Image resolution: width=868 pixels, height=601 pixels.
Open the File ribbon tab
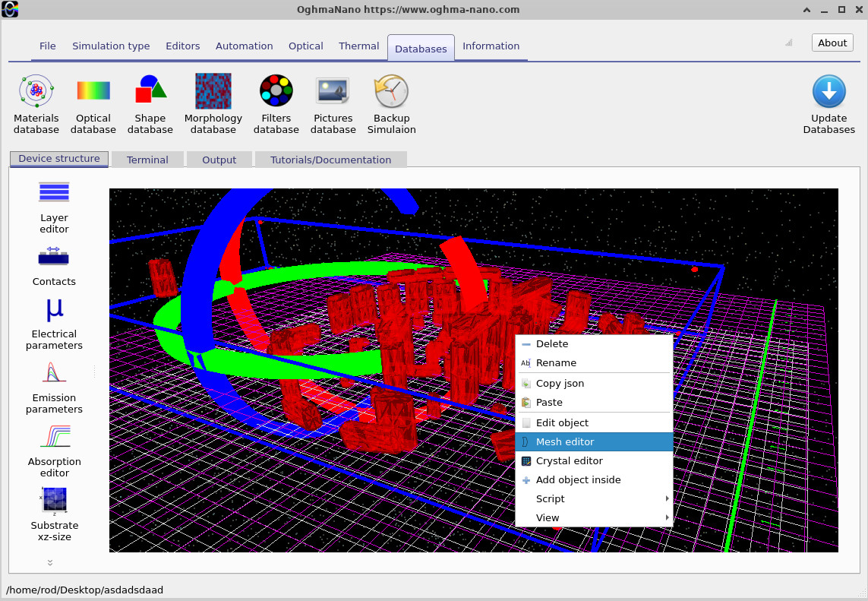(48, 46)
